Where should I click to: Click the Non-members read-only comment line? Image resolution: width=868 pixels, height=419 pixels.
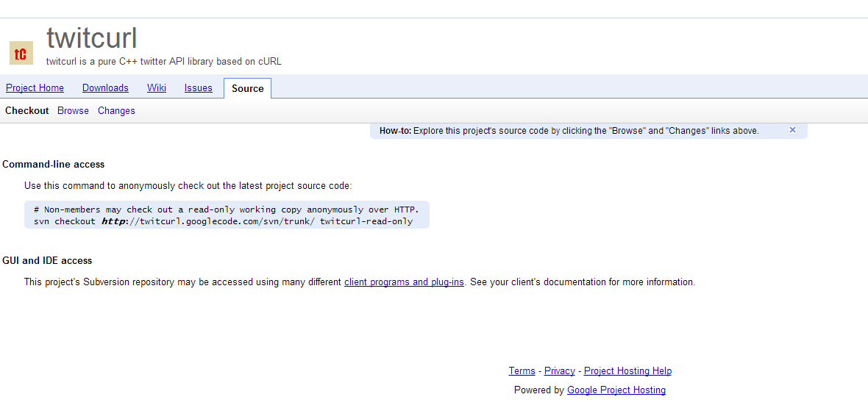[227, 209]
